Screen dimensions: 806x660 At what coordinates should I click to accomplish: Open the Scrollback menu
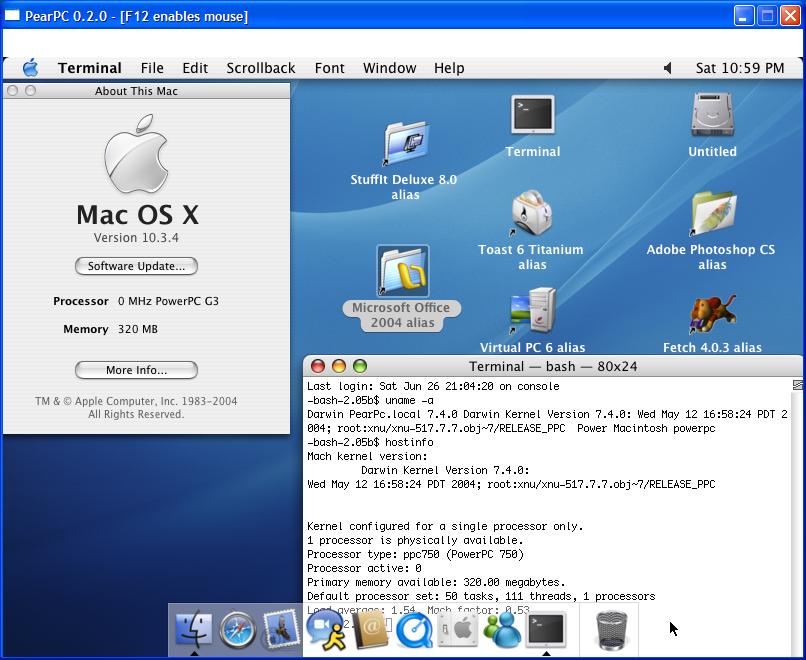click(261, 68)
